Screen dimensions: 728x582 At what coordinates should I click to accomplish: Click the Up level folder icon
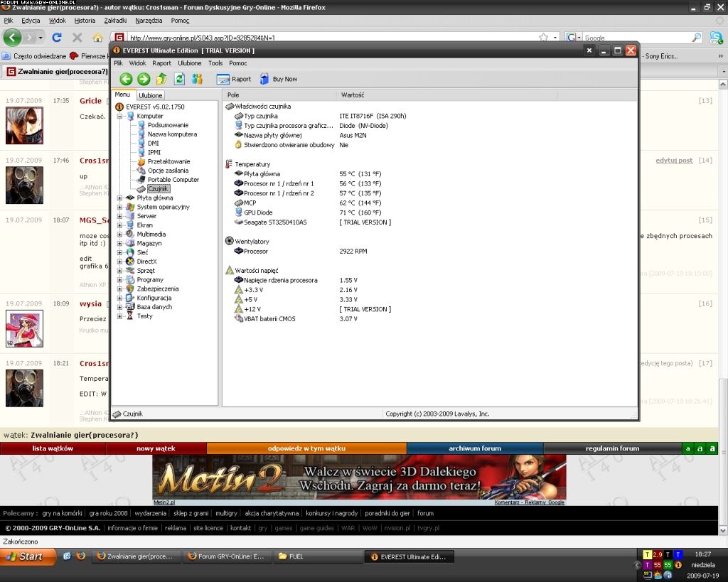coord(161,79)
